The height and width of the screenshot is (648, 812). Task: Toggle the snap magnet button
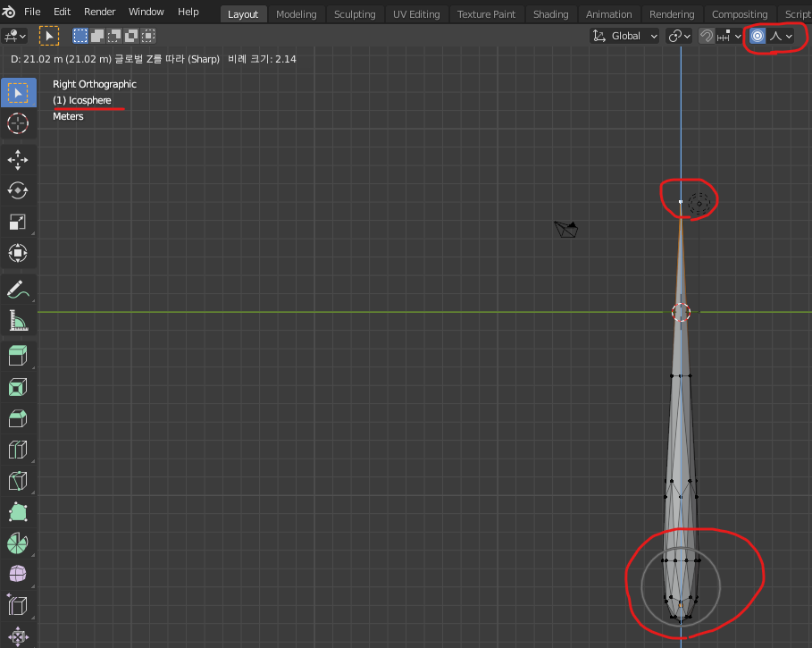[707, 36]
